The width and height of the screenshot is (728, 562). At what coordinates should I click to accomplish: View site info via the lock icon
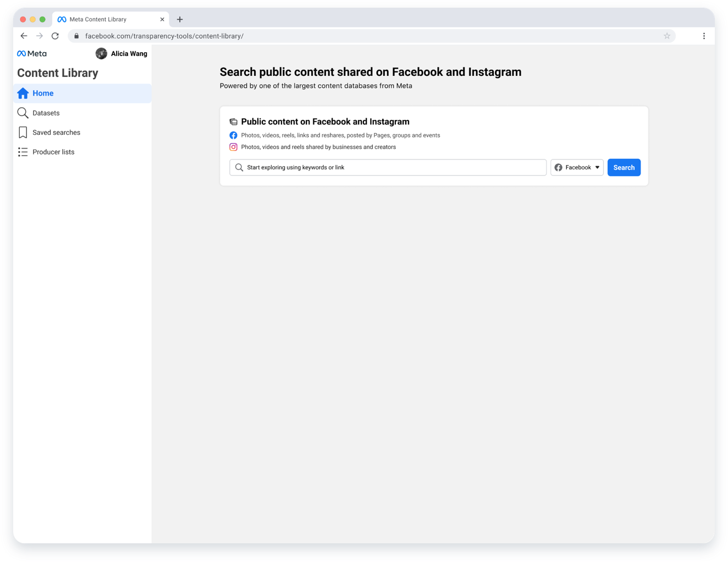tap(76, 36)
